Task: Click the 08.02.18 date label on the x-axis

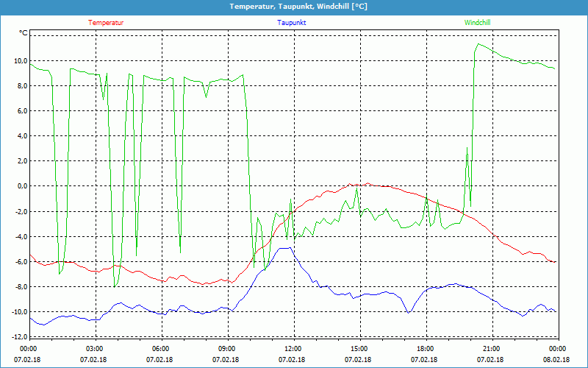Action: [x=556, y=360]
